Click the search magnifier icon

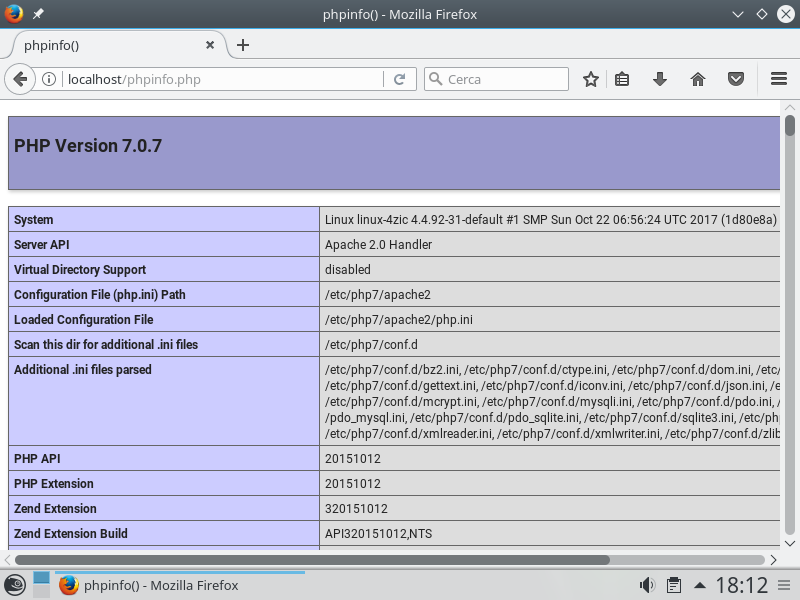coord(435,79)
